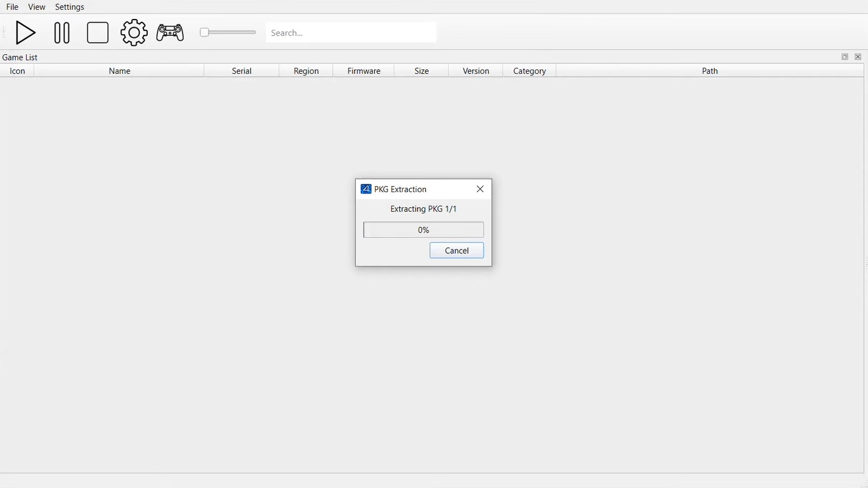Click the Stop square icon
The height and width of the screenshot is (488, 868).
pyautogui.click(x=98, y=33)
